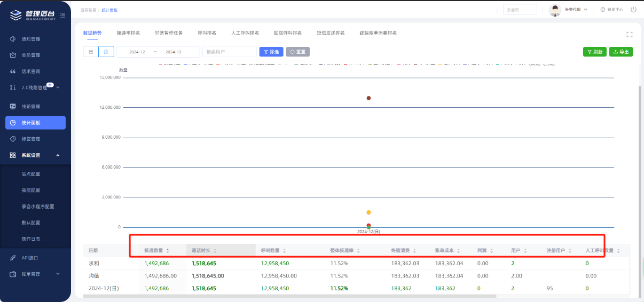
Task: Click the 话术查询 quote icon
Action: point(13,71)
